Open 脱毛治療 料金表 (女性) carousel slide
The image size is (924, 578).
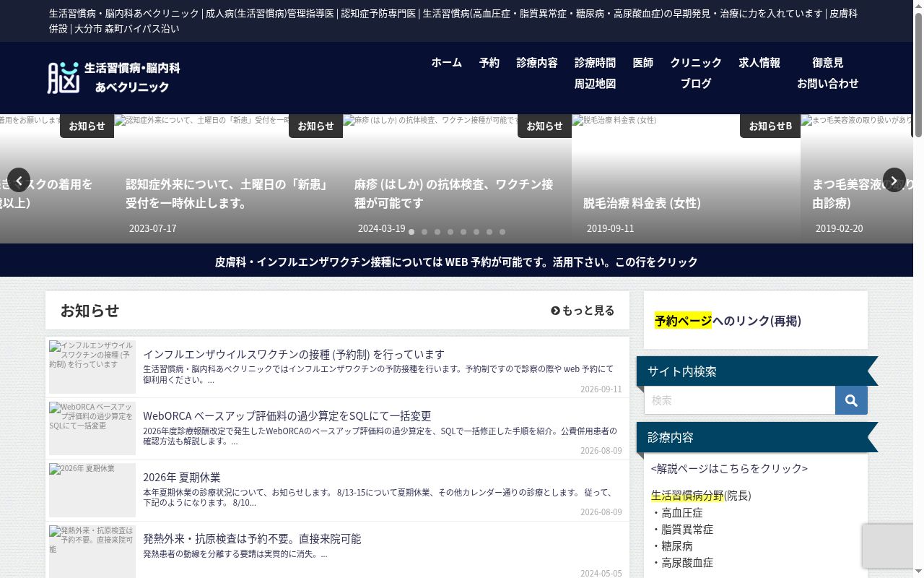pyautogui.click(x=686, y=178)
